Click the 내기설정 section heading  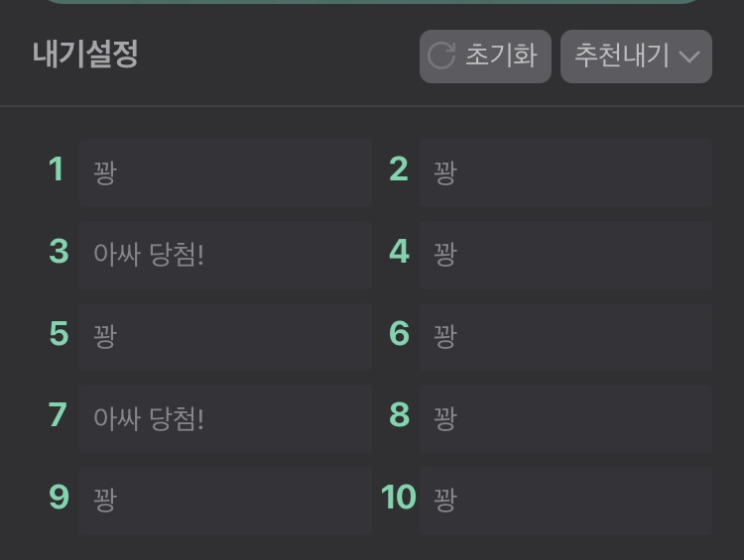(x=85, y=55)
